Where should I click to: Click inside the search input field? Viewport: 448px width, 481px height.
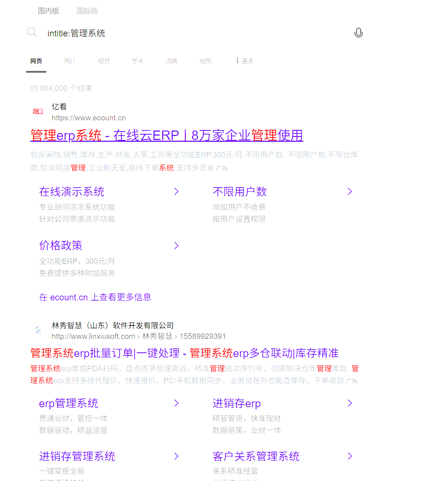145,33
